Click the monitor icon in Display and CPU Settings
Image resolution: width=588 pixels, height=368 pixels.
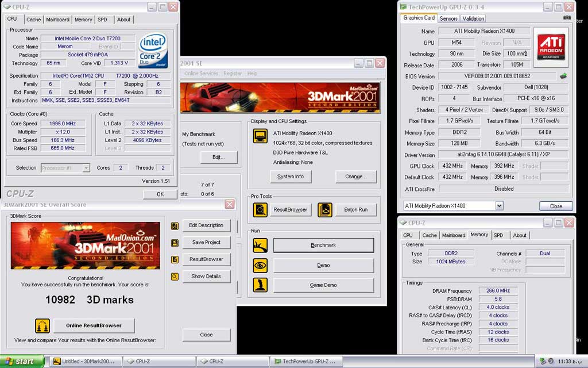(x=260, y=136)
